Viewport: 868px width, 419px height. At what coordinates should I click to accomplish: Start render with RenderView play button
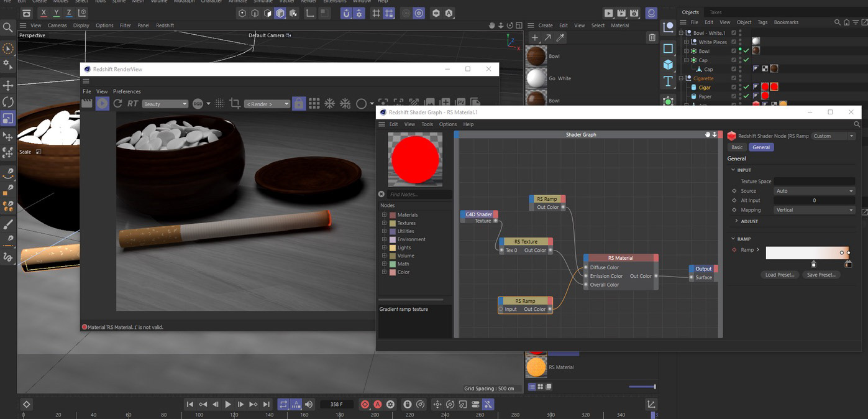(x=103, y=103)
